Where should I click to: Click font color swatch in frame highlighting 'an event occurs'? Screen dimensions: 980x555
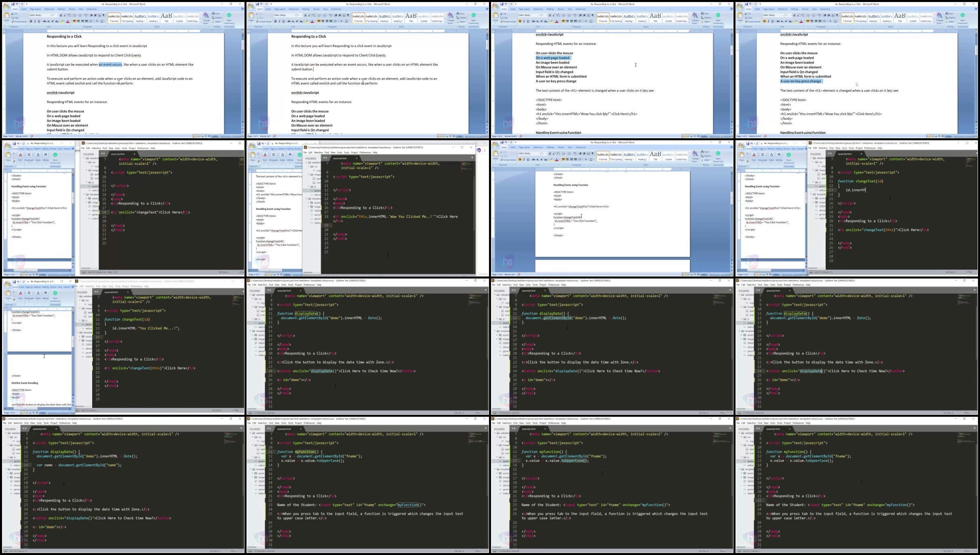coord(68,21)
